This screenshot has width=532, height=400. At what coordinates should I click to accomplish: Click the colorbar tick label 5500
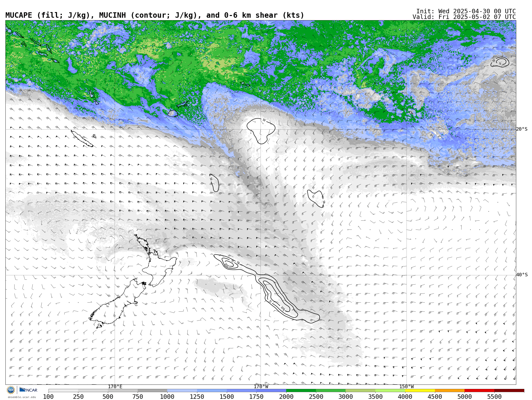pyautogui.click(x=494, y=397)
